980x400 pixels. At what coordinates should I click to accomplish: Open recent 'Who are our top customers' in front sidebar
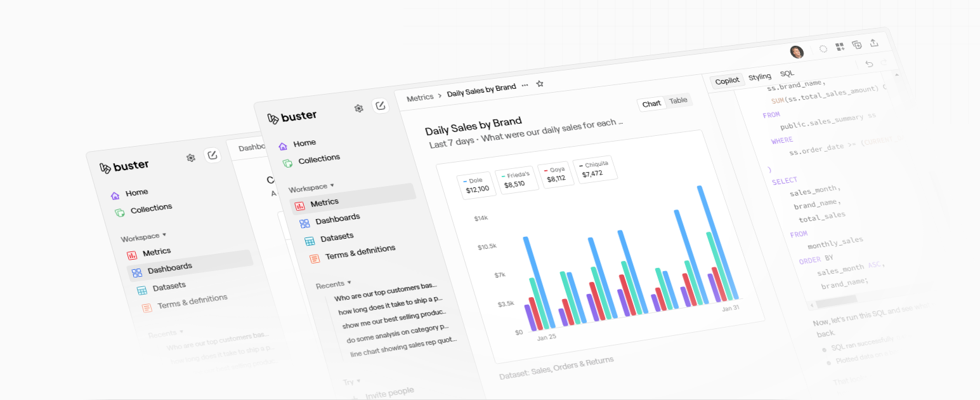(x=385, y=293)
